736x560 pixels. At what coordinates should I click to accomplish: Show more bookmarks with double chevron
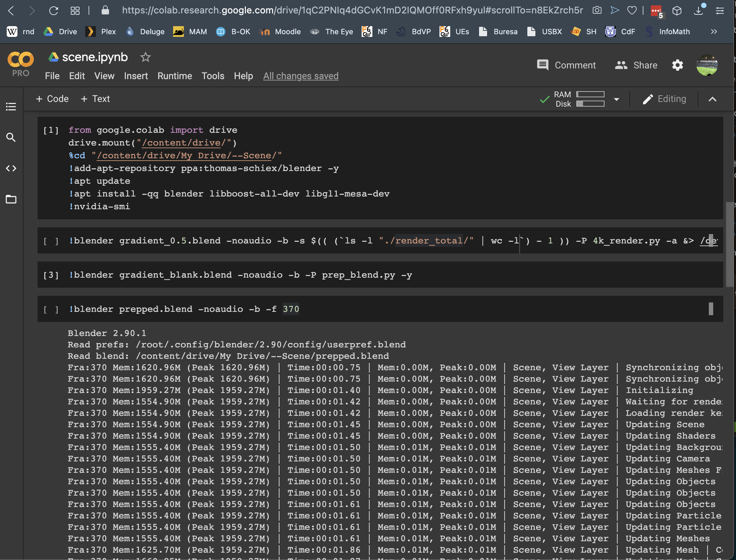[714, 32]
